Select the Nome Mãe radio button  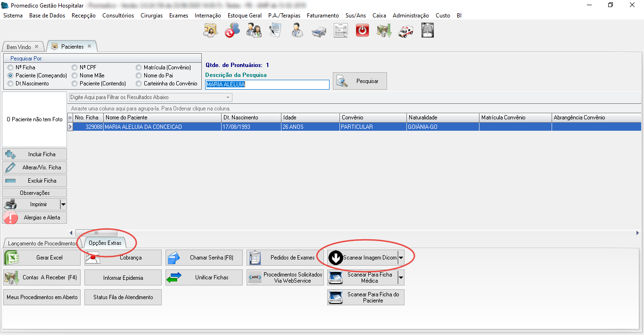pyautogui.click(x=74, y=75)
